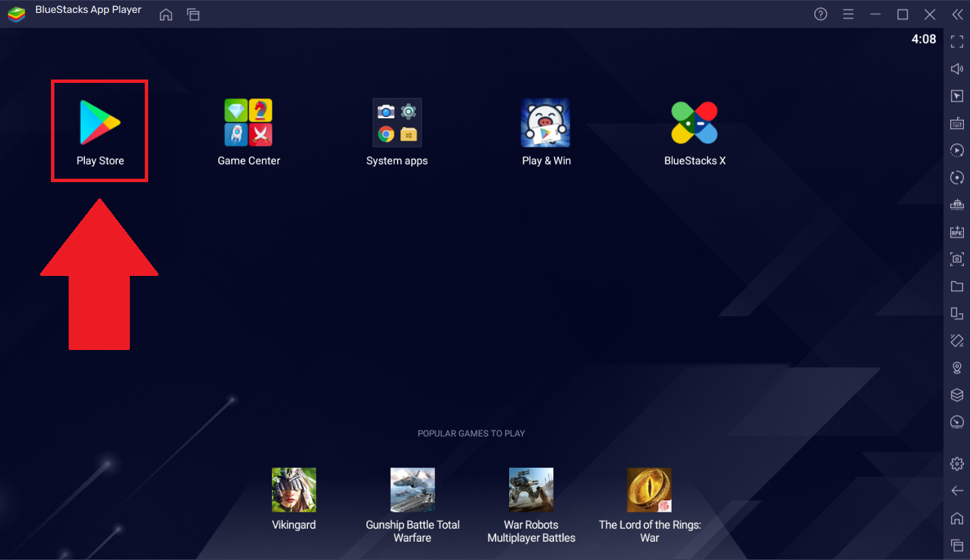
Task: Click the "POPULAR GAMES TO PLAY" heading
Action: point(471,434)
